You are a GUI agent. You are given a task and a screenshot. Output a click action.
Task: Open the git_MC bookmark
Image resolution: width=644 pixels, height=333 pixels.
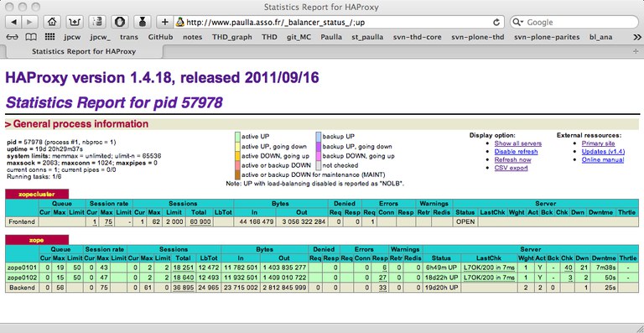coord(299,37)
